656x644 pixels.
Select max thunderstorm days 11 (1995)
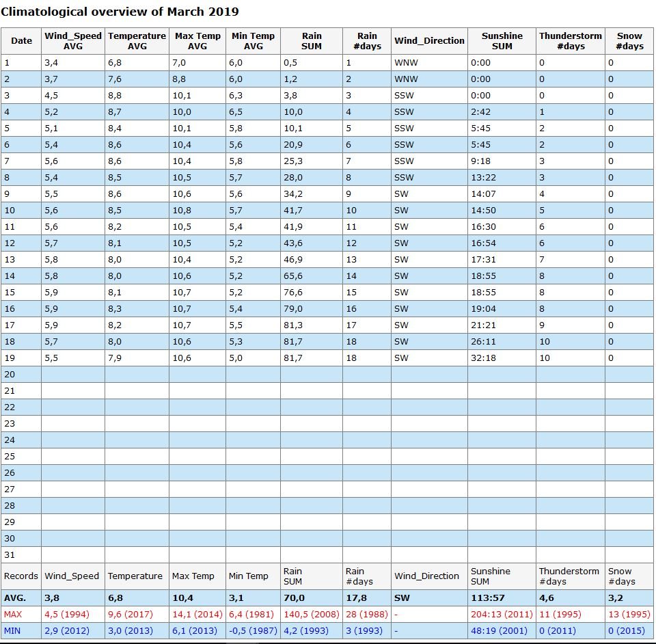pos(560,615)
